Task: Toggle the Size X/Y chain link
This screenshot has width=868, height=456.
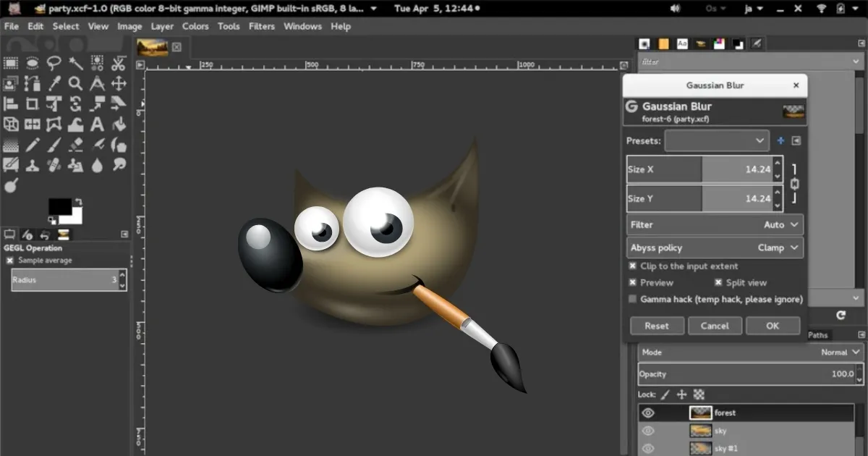Action: tap(794, 184)
